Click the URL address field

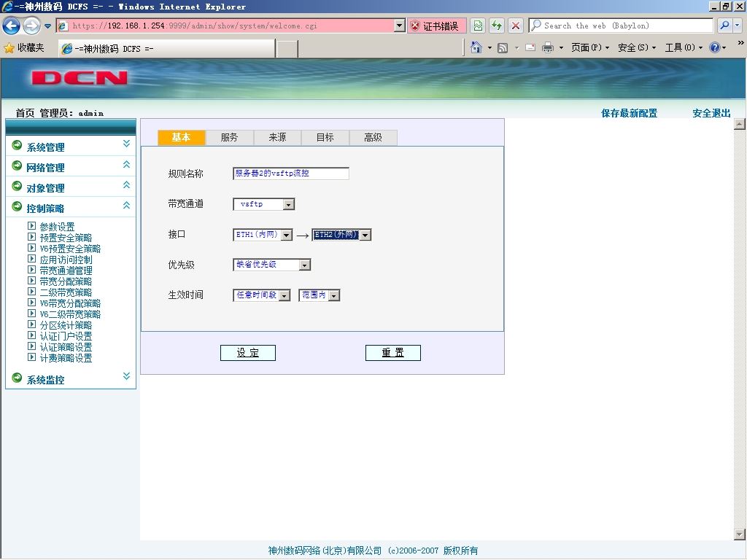tap(231, 26)
